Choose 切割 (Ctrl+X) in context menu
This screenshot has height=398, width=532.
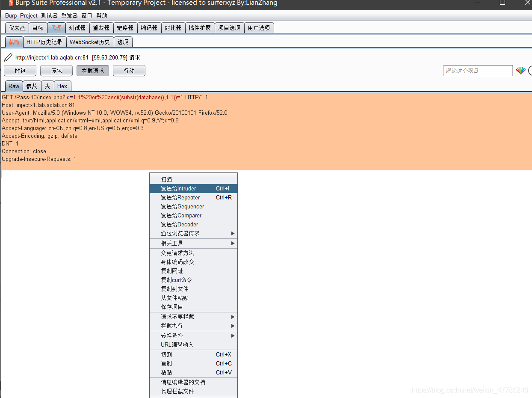pyautogui.click(x=193, y=354)
